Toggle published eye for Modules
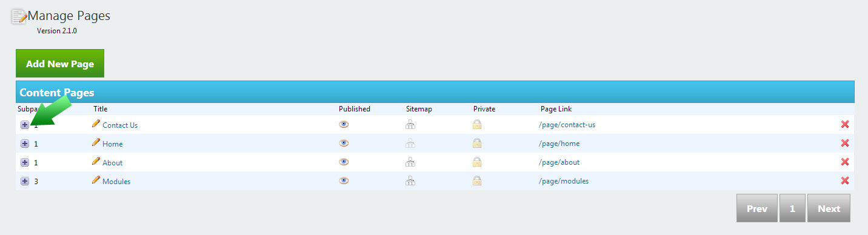The width and height of the screenshot is (868, 235). [x=344, y=180]
